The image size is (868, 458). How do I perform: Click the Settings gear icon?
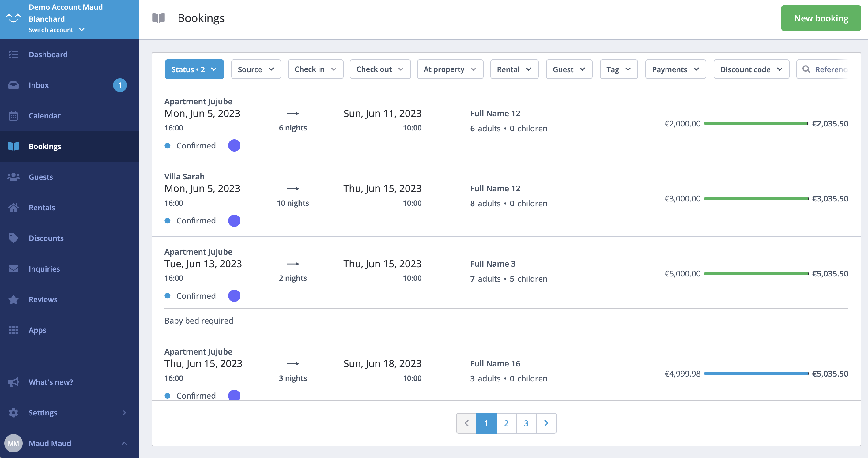tap(13, 413)
